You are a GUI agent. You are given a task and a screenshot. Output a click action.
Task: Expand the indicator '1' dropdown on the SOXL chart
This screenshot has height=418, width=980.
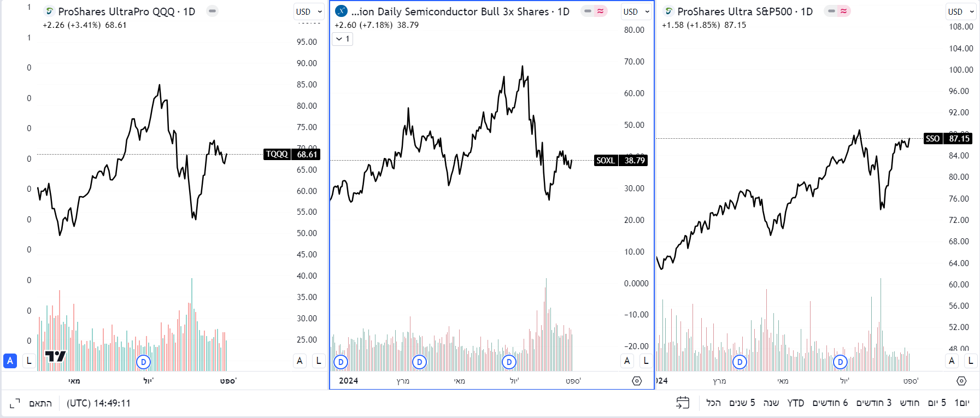[342, 39]
